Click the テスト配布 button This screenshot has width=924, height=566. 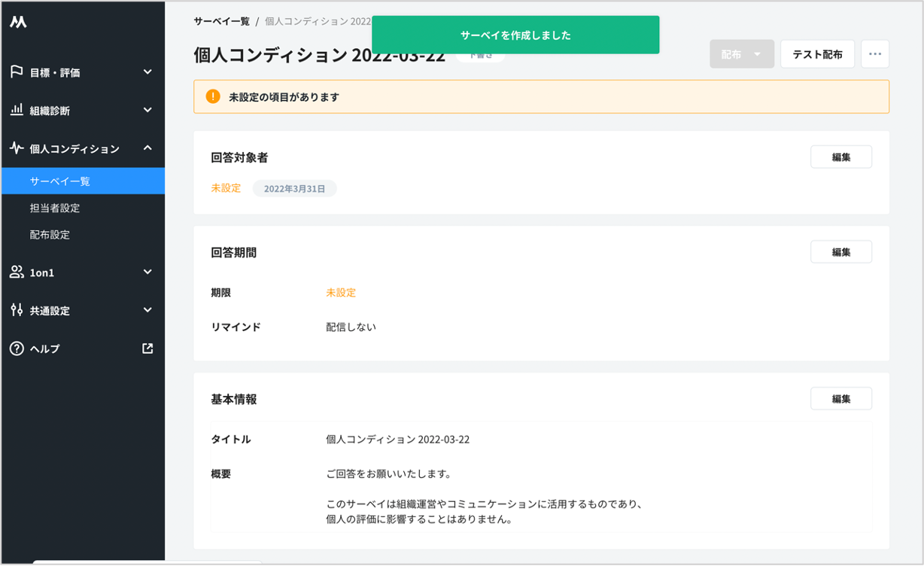[817, 54]
